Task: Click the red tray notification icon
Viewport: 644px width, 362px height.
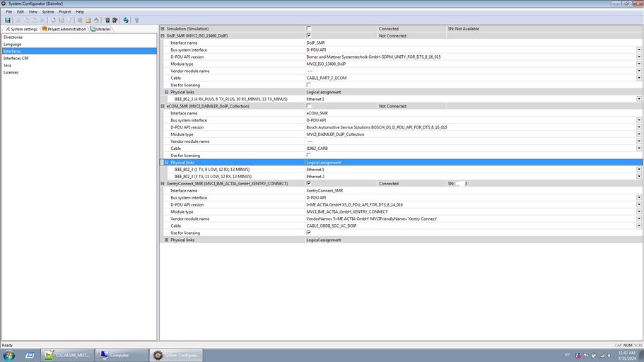Action: click(x=578, y=356)
